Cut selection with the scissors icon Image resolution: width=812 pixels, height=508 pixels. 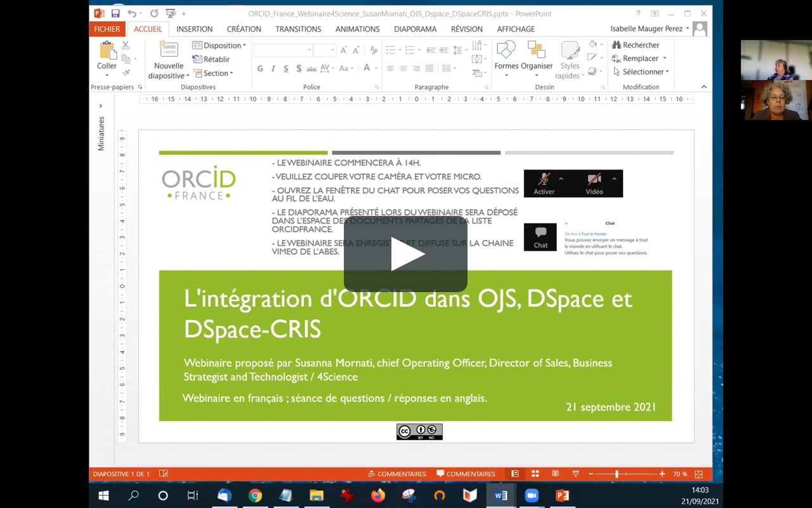click(x=126, y=45)
